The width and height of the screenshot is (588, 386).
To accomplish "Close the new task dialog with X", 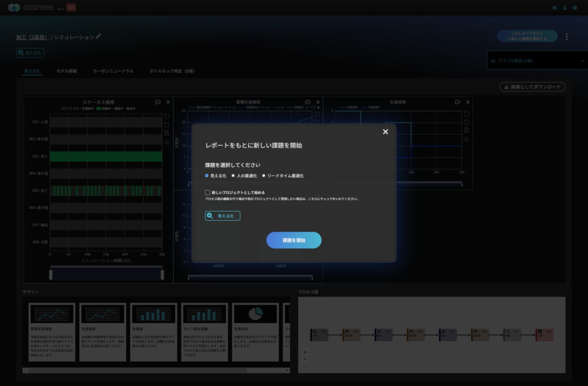I will click(385, 132).
